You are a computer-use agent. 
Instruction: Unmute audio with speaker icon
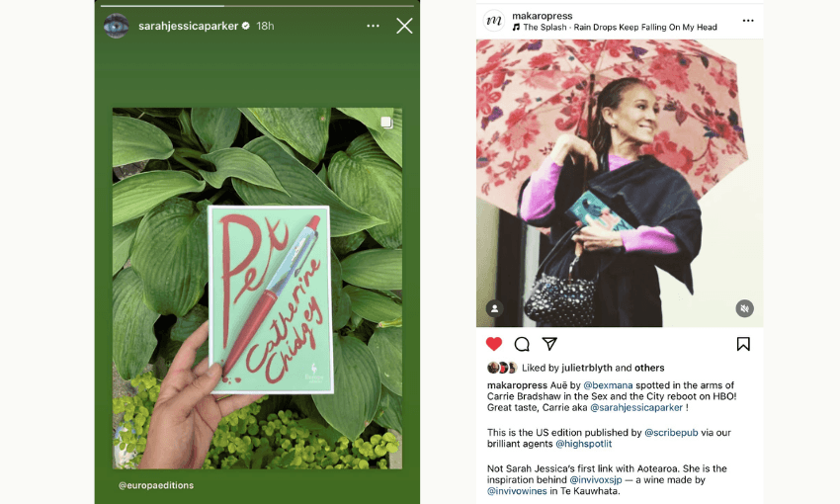[x=744, y=308]
